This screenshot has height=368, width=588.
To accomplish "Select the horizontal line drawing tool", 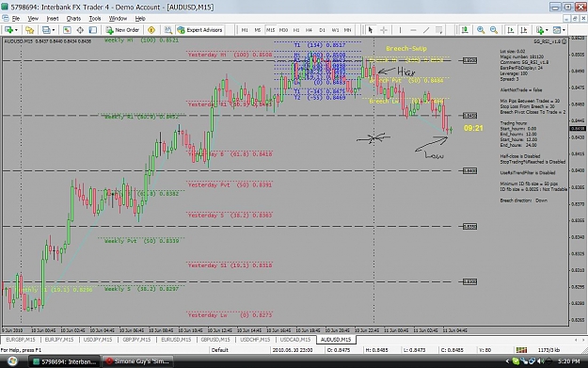I will 413,30.
